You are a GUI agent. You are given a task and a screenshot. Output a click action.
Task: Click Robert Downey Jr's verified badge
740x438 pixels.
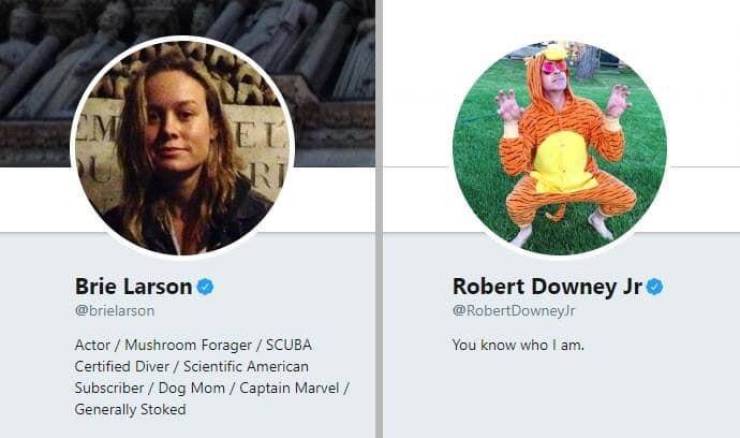point(655,287)
